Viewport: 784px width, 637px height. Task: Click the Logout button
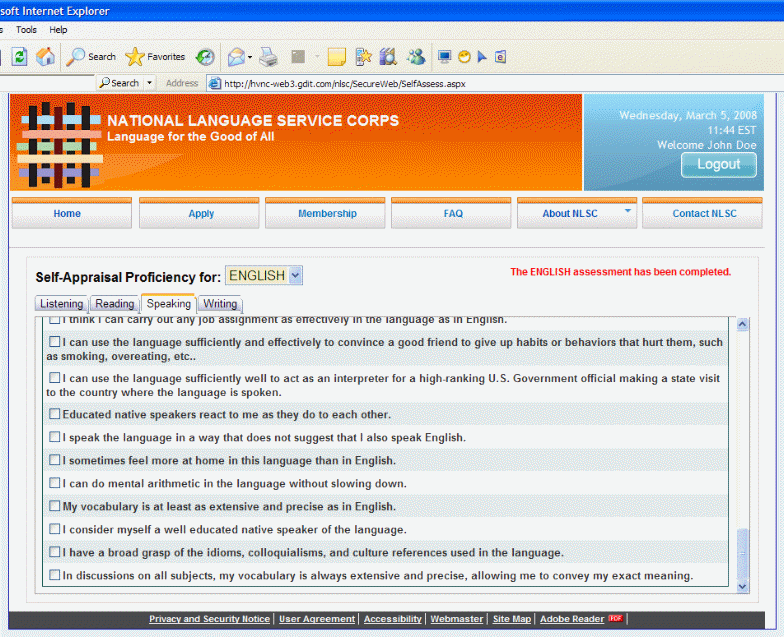pyautogui.click(x=718, y=165)
